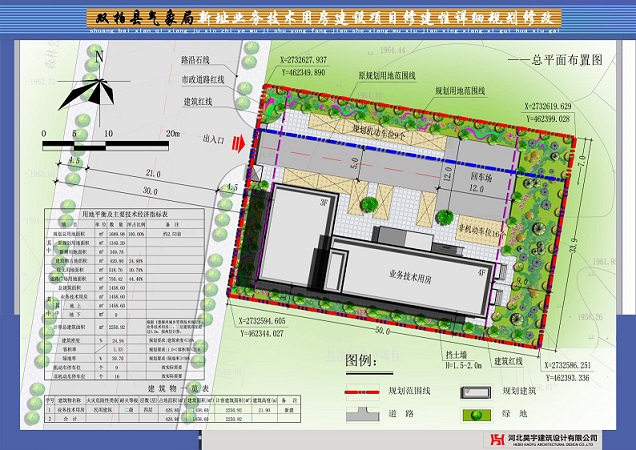The height and width of the screenshot is (450, 636).
Task: Select the 规划范围线 red dashed legend symbol
Action: coord(376,395)
